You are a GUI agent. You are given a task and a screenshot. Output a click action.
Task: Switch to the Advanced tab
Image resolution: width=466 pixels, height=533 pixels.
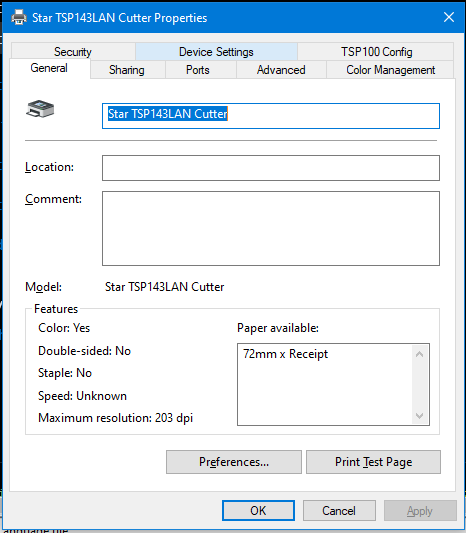coord(281,70)
